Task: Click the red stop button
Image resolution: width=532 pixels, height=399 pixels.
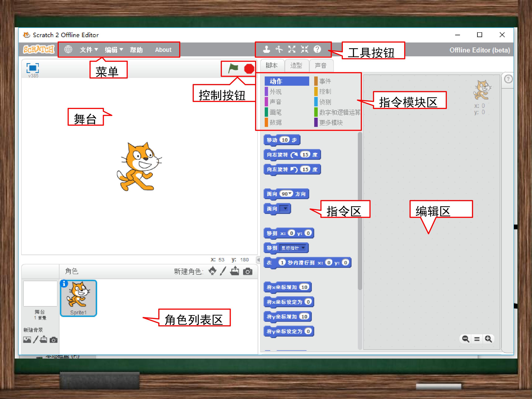Action: (x=249, y=69)
